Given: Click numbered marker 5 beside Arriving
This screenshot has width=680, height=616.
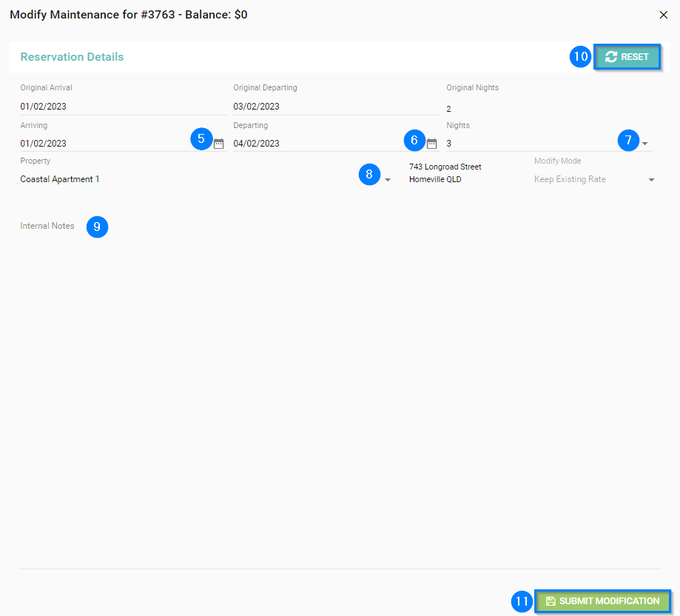Looking at the screenshot, I should [x=201, y=139].
